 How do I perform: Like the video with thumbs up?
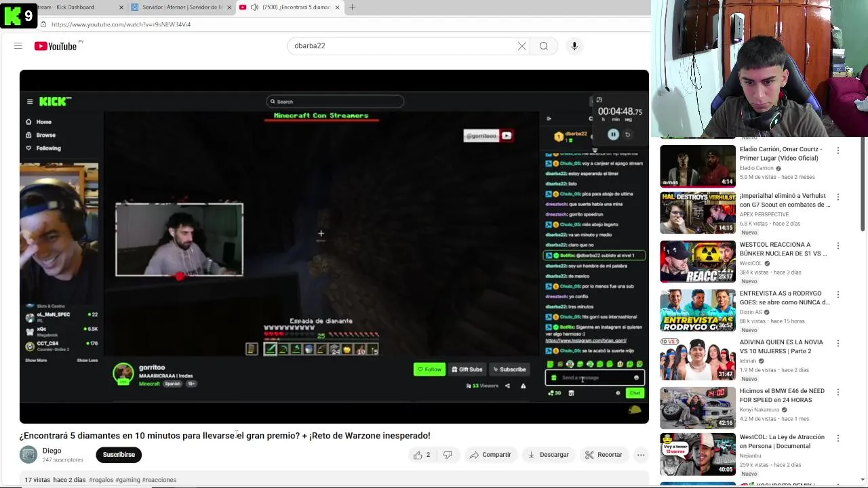click(x=422, y=455)
